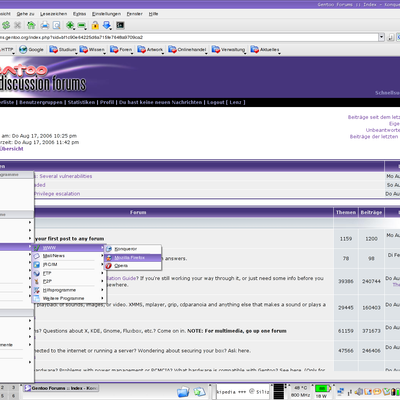The image size is (400, 400).
Task: Click the yellow padlock security icon
Action: (x=95, y=25)
